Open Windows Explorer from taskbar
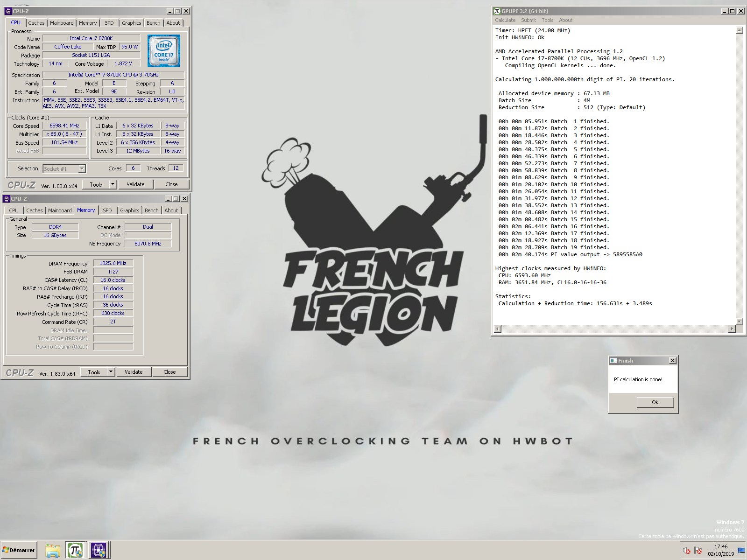747x560 pixels. pyautogui.click(x=53, y=551)
